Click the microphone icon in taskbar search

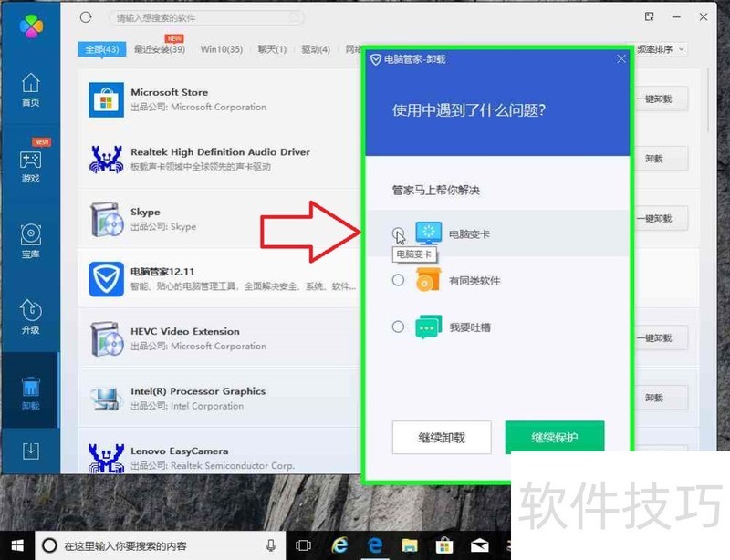[x=270, y=545]
